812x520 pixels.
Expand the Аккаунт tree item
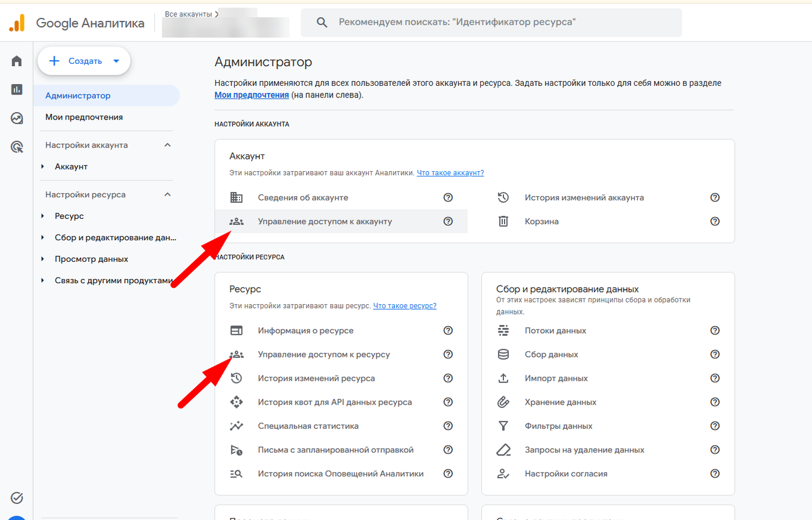tap(43, 167)
